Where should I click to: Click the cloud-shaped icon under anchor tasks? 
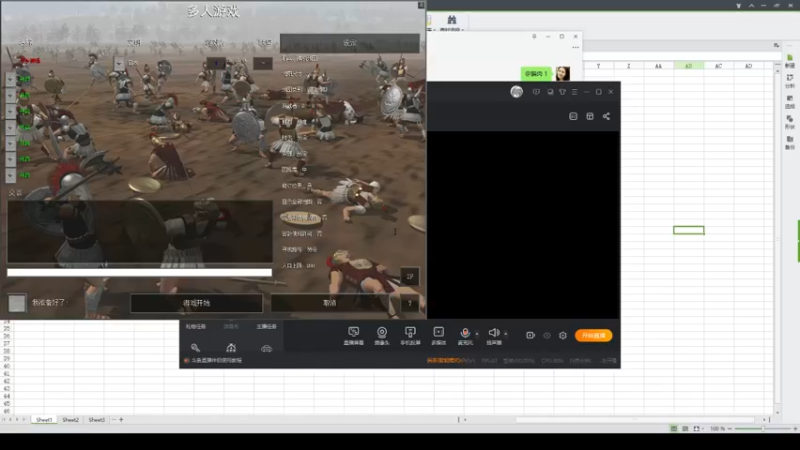266,348
